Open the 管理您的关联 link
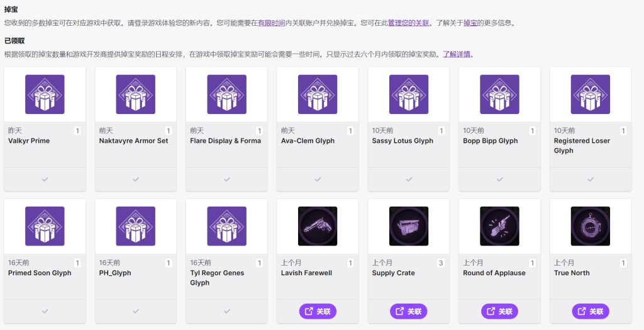 coord(409,23)
